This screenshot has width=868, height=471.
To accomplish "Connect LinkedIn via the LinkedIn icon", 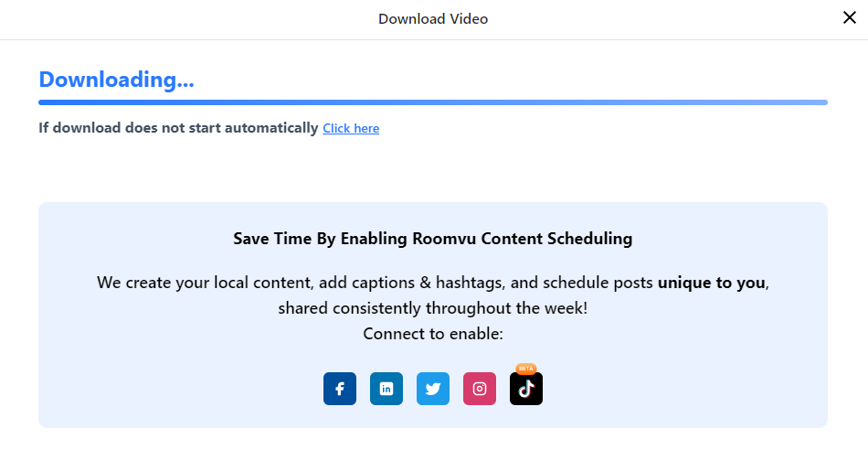I will pyautogui.click(x=386, y=389).
